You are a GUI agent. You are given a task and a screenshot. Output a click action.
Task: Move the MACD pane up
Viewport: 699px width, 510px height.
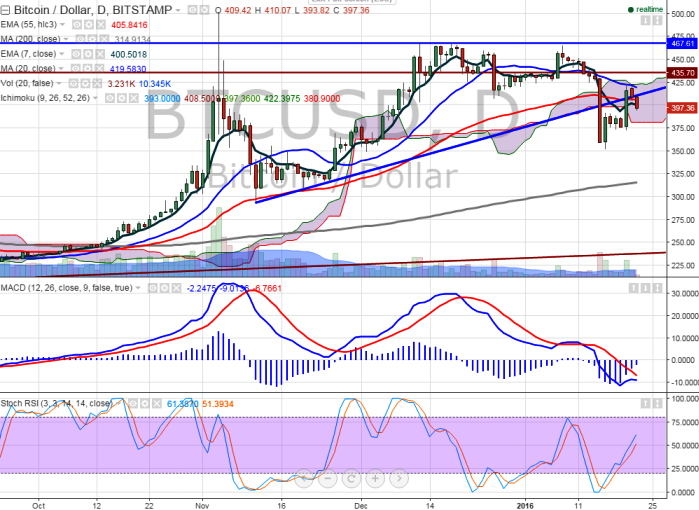pyautogui.click(x=633, y=288)
